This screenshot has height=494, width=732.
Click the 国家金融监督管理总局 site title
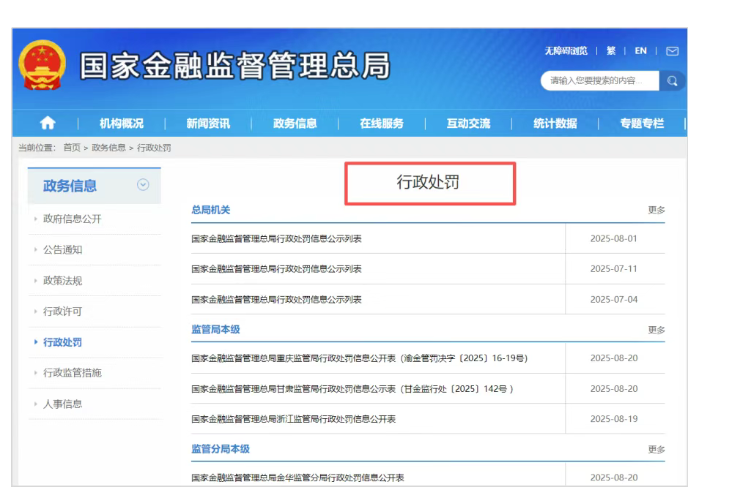(235, 65)
